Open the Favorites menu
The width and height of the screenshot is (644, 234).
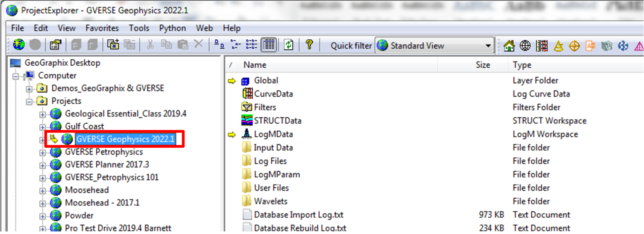pyautogui.click(x=102, y=28)
